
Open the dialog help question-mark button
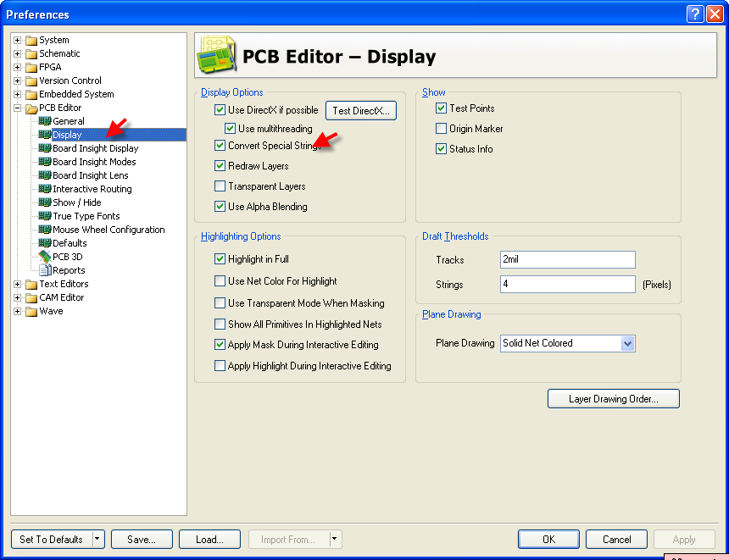[x=694, y=14]
